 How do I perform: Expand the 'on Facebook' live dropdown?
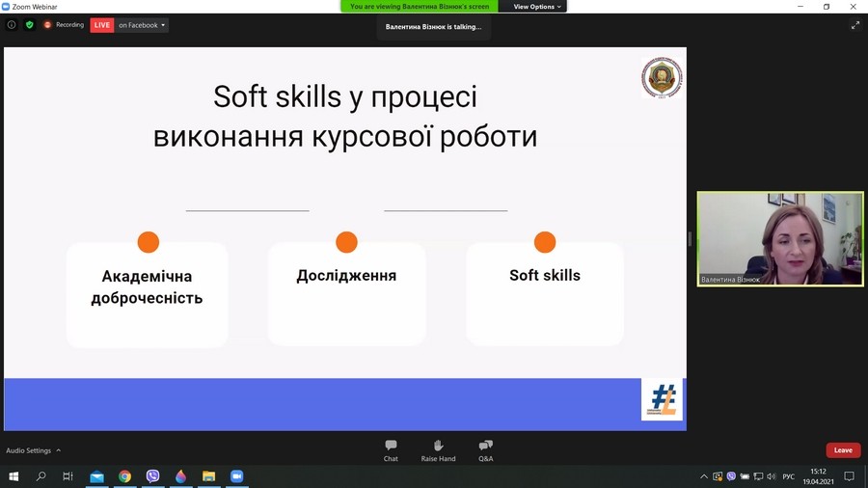click(x=141, y=25)
